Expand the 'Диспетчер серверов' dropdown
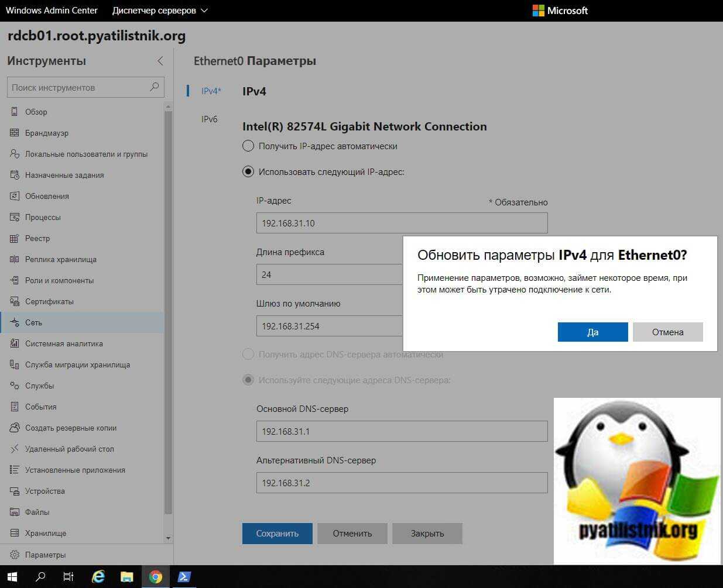 point(160,11)
